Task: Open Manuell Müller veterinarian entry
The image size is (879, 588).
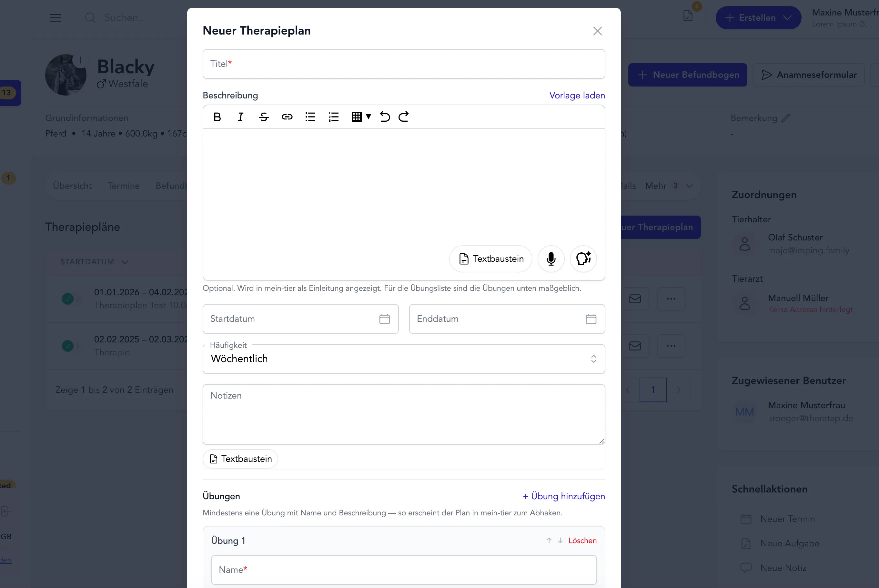Action: pos(798,298)
